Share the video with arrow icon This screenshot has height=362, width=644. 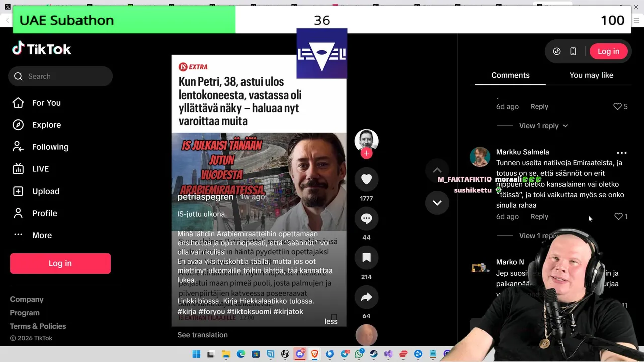coord(366,297)
